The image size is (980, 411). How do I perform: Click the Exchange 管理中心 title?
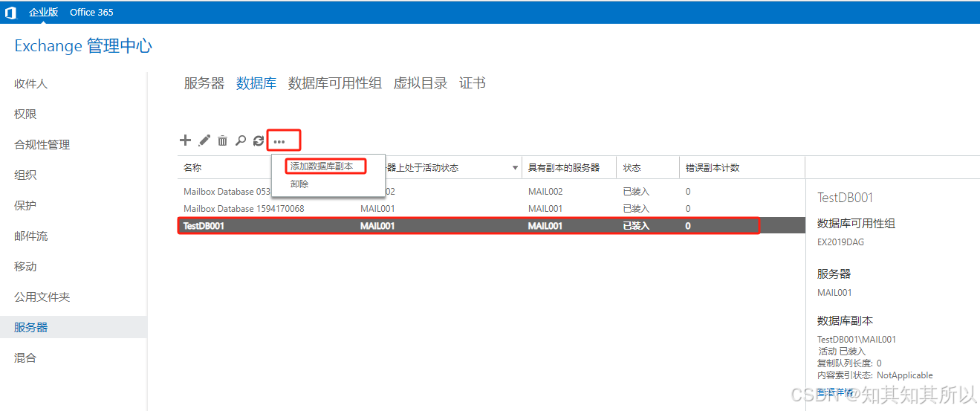point(83,46)
